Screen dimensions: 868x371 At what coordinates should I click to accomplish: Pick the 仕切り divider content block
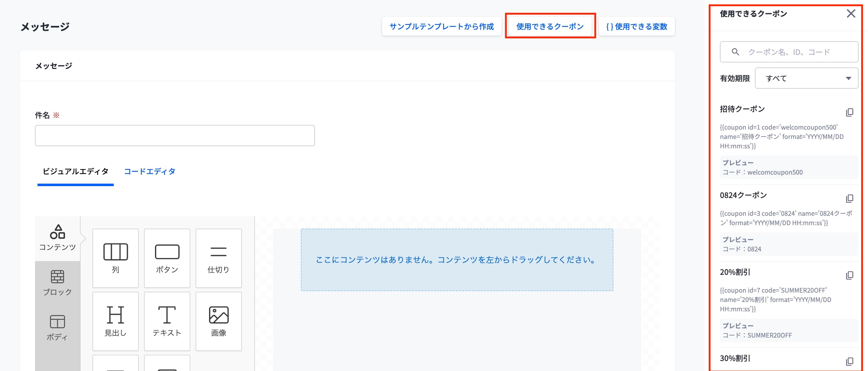[219, 258]
